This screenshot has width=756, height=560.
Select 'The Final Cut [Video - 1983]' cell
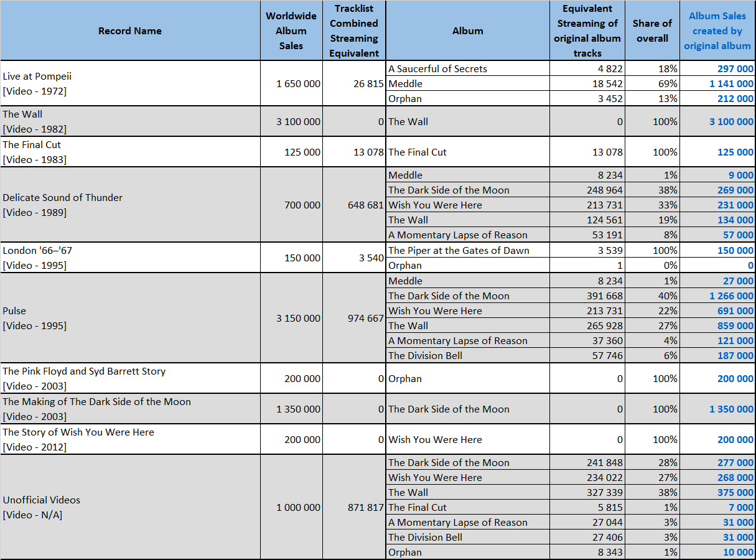130,152
